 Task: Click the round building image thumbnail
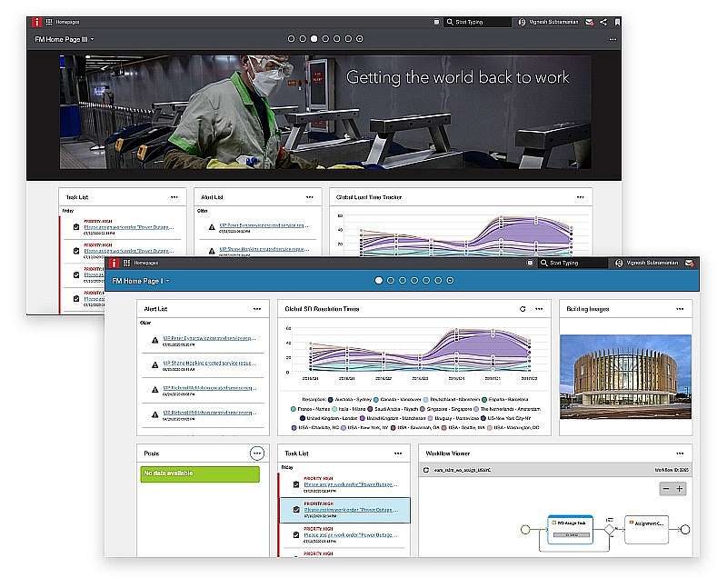coord(625,377)
